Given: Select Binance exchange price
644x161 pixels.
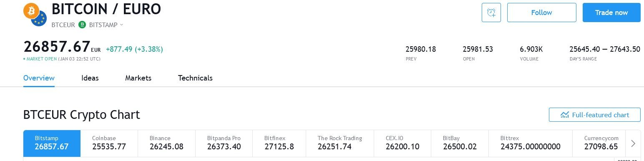Looking at the screenshot, I should click(x=166, y=143).
